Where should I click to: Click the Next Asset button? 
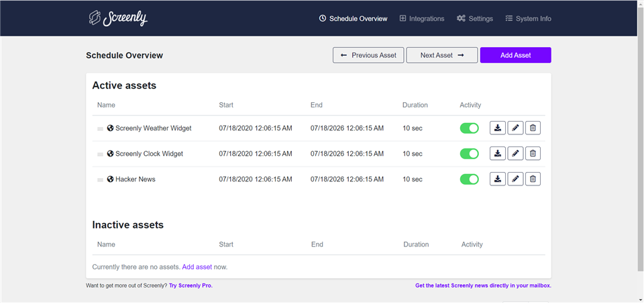[x=442, y=55]
